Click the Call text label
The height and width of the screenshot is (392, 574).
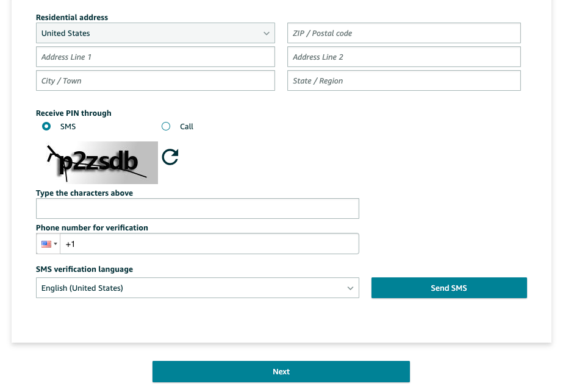186,126
